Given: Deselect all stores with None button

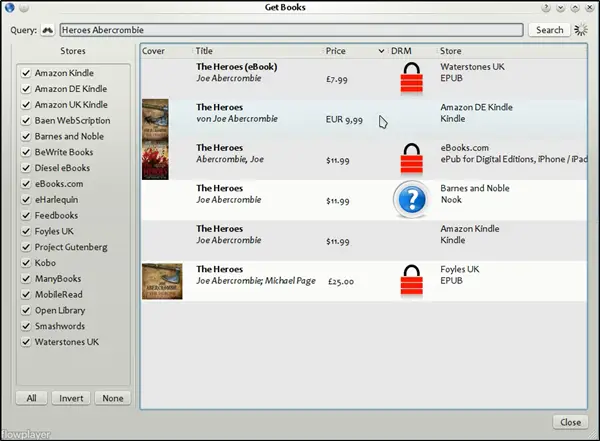Looking at the screenshot, I should (113, 398).
